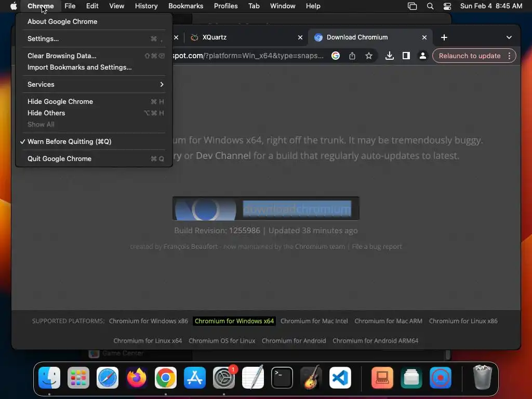The width and height of the screenshot is (532, 399).
Task: Open Chrome profile avatar icon
Action: (423, 56)
